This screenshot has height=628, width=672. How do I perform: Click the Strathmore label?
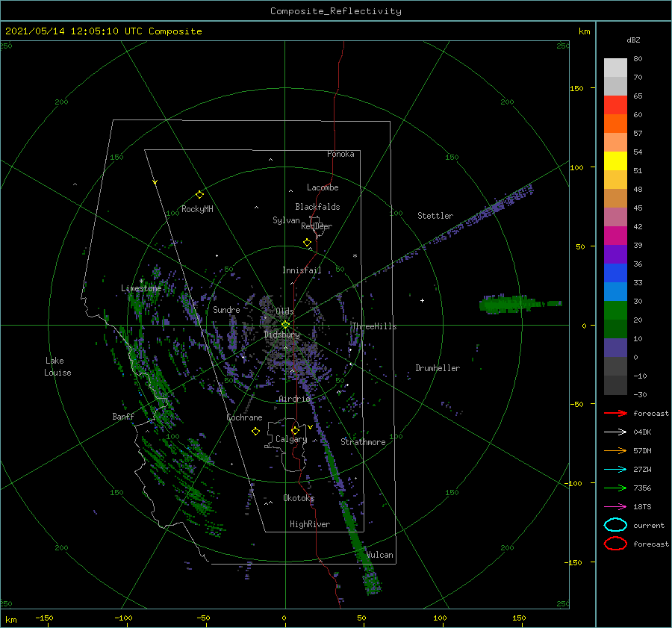pos(363,442)
